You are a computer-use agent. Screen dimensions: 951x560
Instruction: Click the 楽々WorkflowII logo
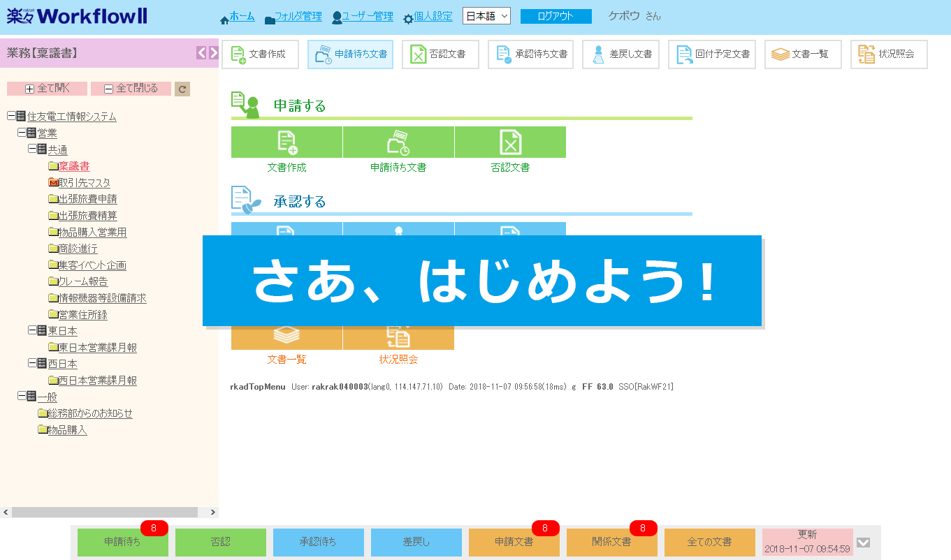click(x=77, y=16)
